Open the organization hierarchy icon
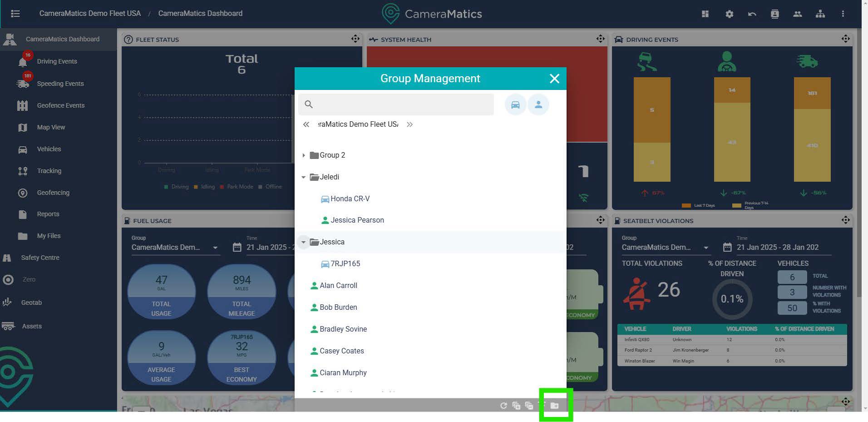Viewport: 868px width, 422px height. click(x=820, y=14)
